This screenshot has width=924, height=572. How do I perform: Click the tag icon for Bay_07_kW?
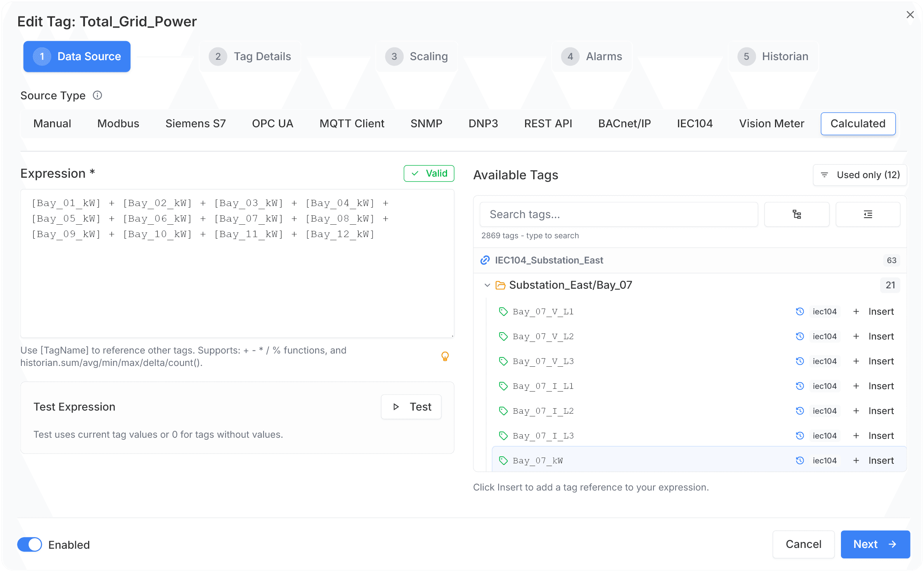[x=503, y=461]
